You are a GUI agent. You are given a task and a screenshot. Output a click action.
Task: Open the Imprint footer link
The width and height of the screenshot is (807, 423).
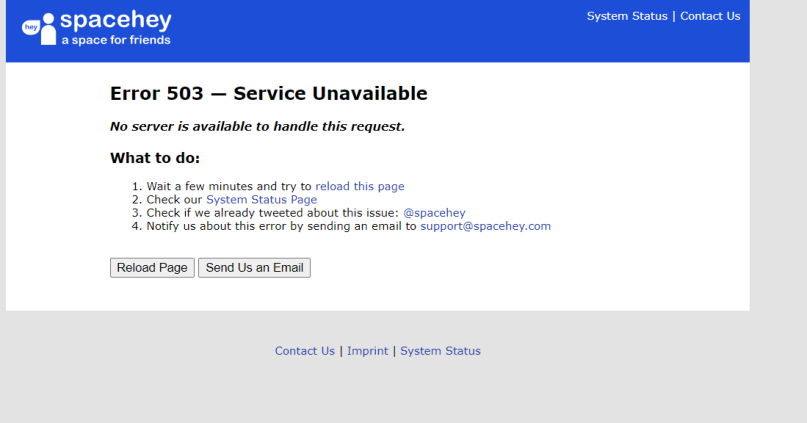(x=367, y=351)
